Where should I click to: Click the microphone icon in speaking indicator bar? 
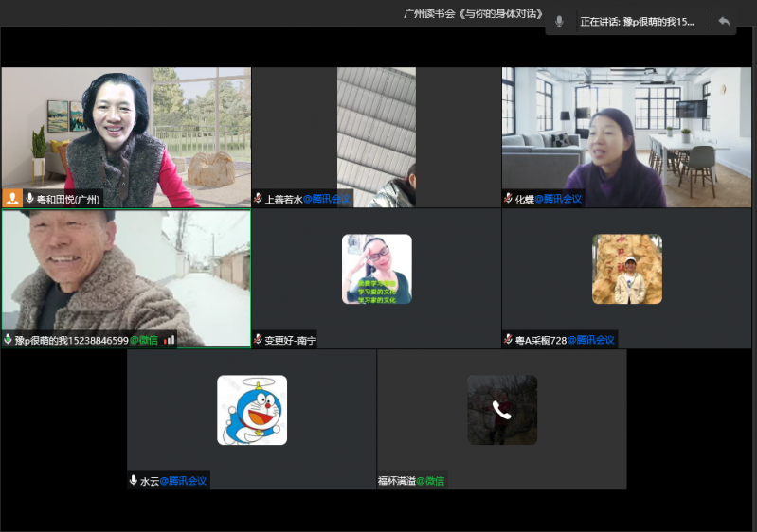pos(560,21)
